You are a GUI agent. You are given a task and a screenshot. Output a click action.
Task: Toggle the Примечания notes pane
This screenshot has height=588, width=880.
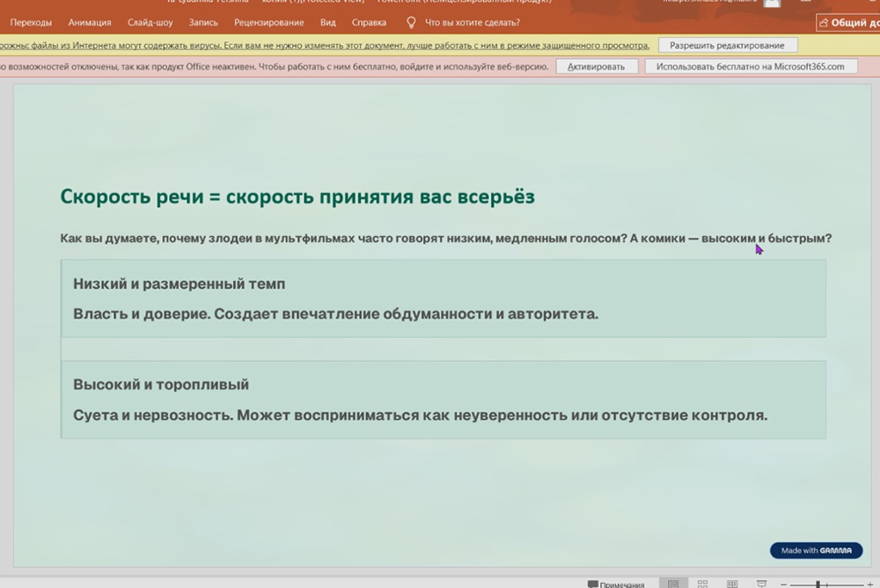[616, 584]
